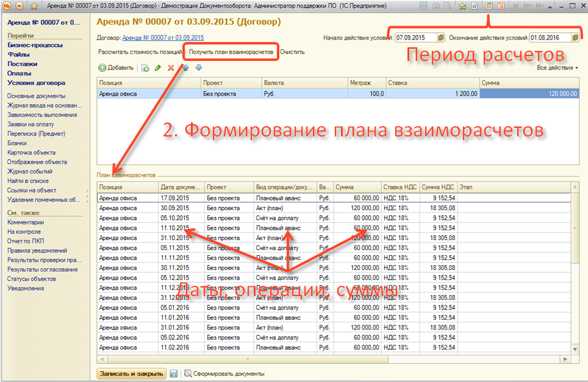Click the green pencil edit icon
Viewport: 588px width, 382px height.
[158, 68]
